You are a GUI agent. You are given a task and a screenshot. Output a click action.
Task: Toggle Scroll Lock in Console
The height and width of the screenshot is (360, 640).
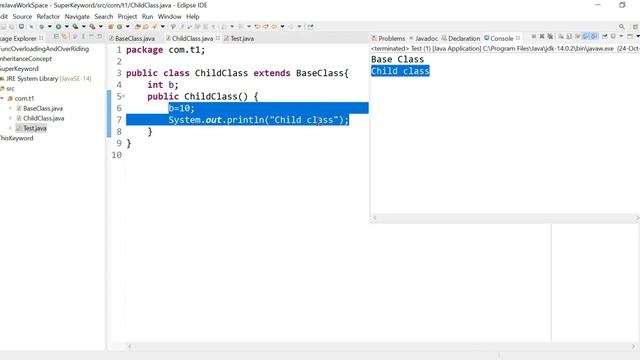[x=568, y=36]
